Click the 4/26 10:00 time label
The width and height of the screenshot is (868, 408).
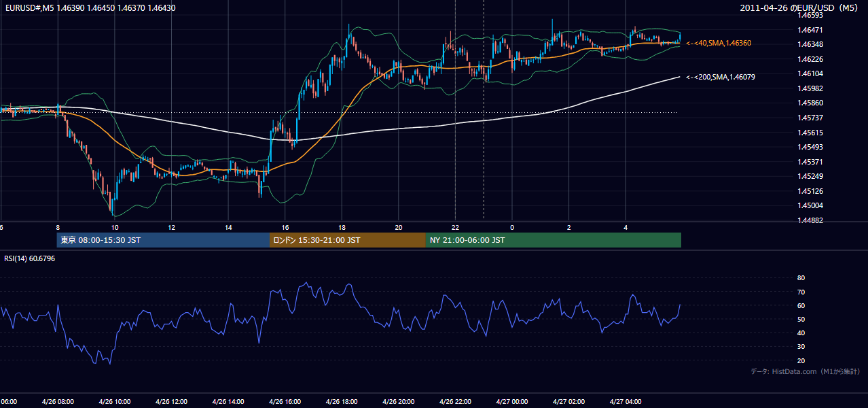click(x=115, y=401)
